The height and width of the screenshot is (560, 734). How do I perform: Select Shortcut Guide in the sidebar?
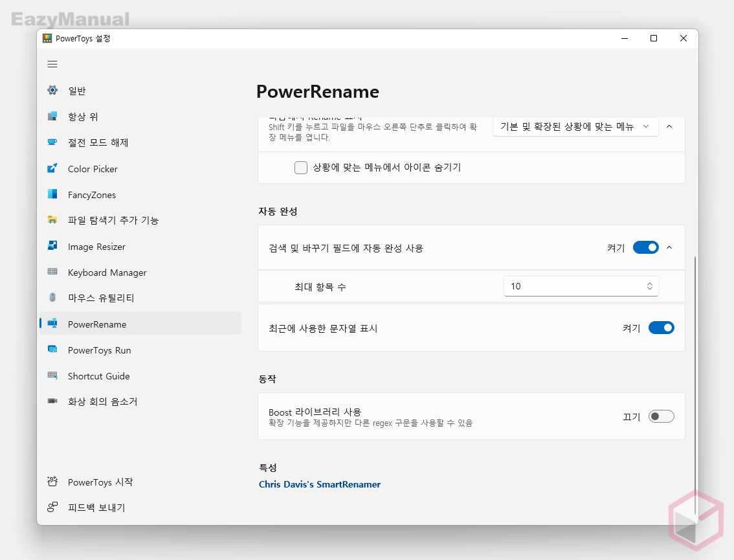pos(140,376)
